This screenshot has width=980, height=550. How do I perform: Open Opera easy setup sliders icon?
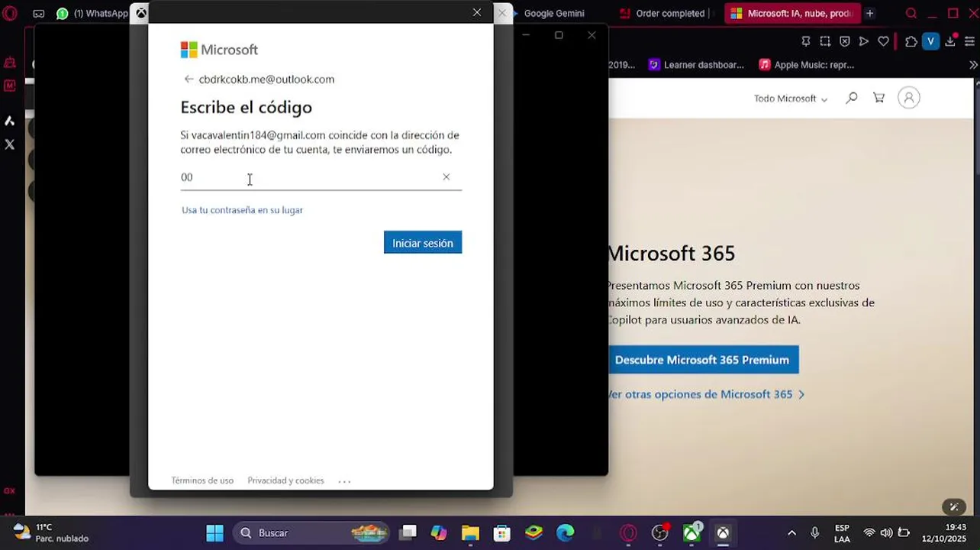pyautogui.click(x=971, y=41)
